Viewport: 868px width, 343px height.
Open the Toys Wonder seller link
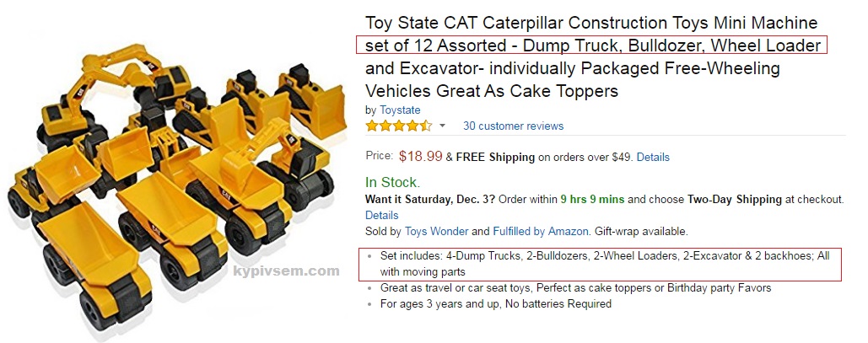tap(435, 231)
